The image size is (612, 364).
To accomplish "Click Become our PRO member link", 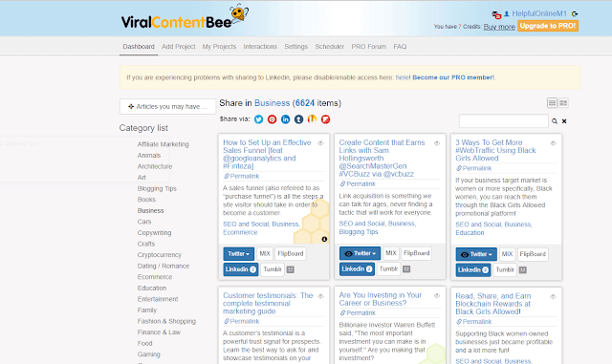I will point(452,77).
